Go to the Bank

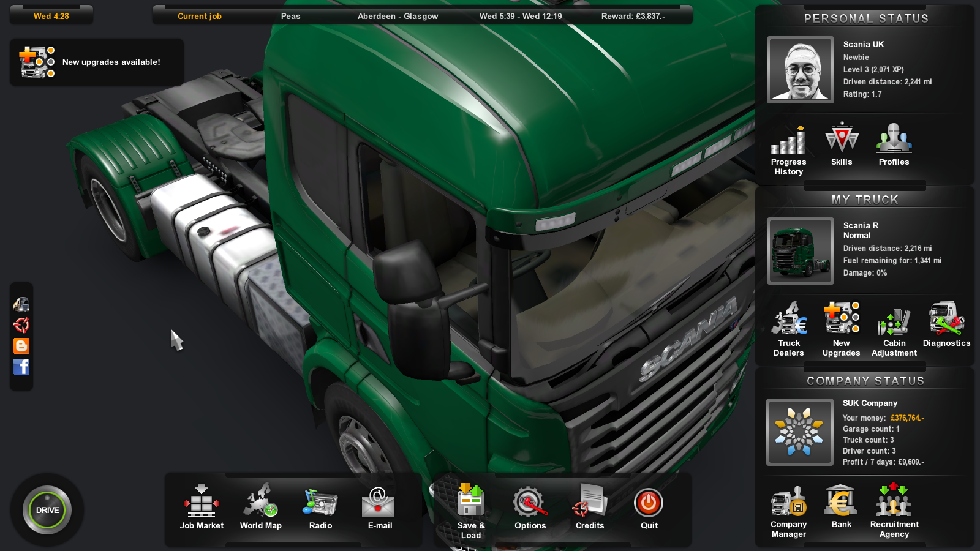pos(841,506)
